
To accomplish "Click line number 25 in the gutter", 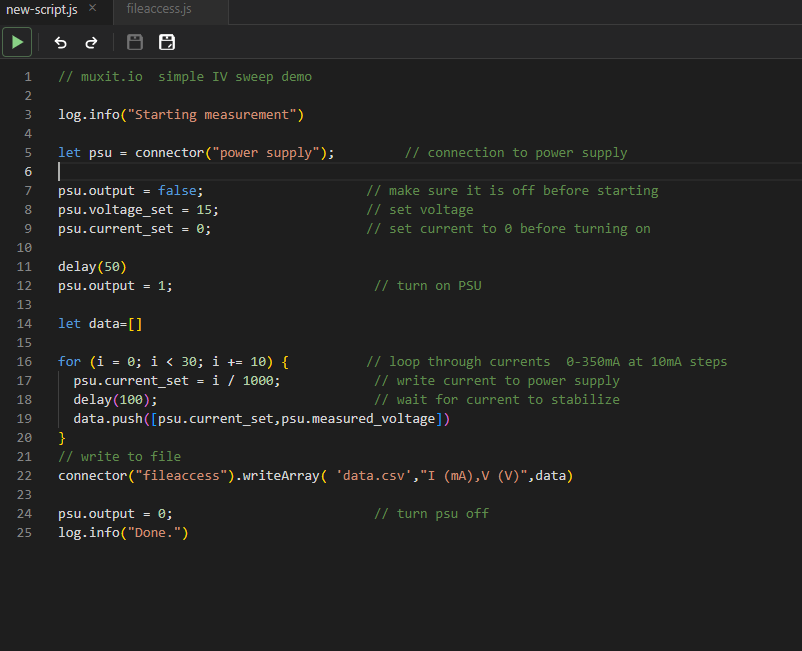I will point(24,533).
